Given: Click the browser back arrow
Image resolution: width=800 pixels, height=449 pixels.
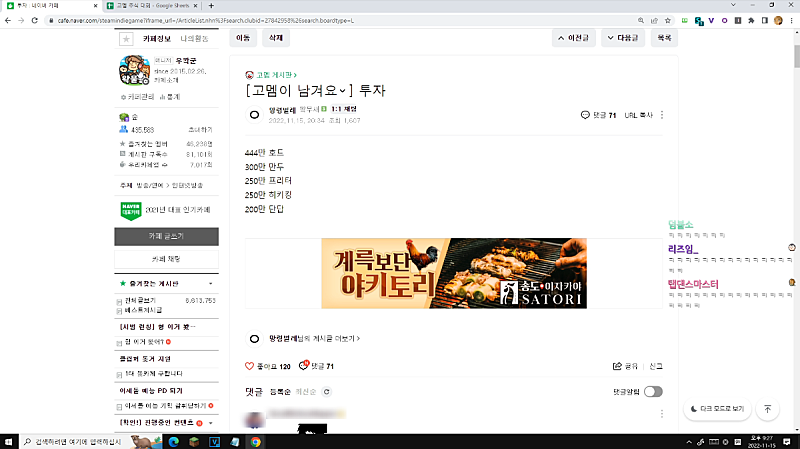Looking at the screenshot, I should [x=8, y=20].
